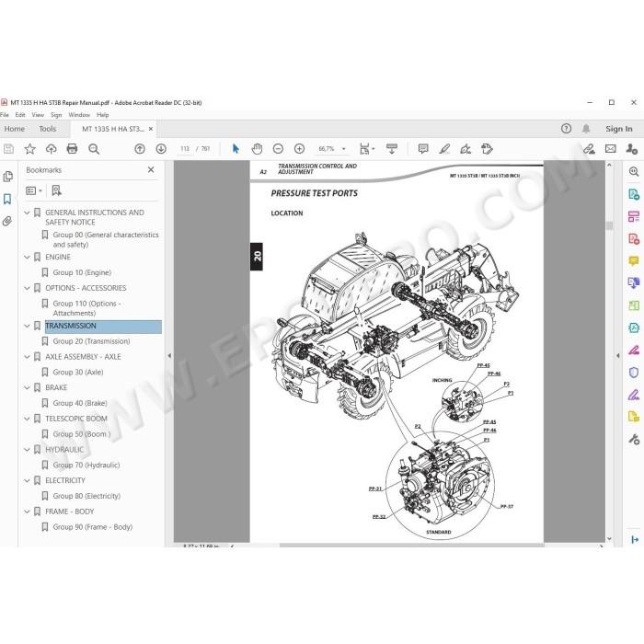This screenshot has width=644, height=644.
Task: Open the Help menu
Action: click(x=103, y=115)
